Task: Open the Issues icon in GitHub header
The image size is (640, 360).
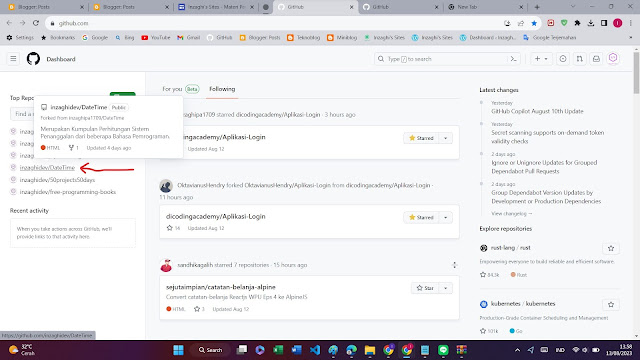Action: pos(563,59)
